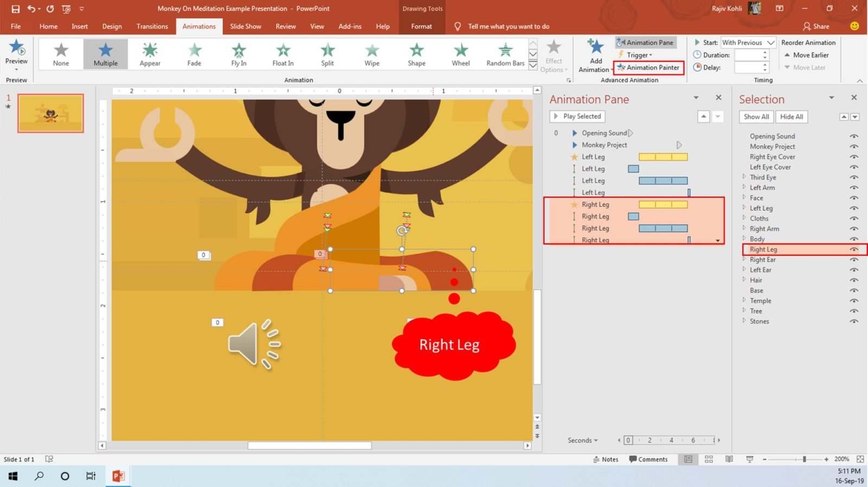Click the PowerPoint taskbar icon
Image resolution: width=868 pixels, height=487 pixels.
[118, 476]
